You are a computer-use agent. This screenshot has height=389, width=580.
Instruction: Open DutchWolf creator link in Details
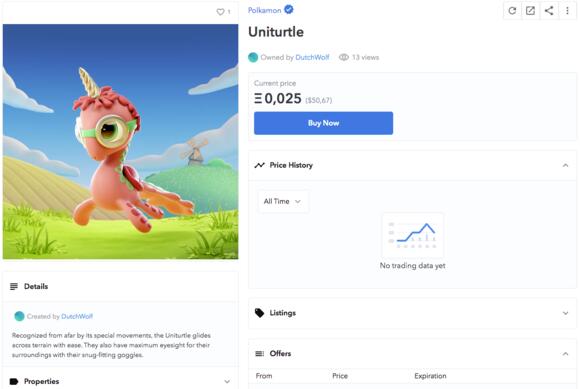click(x=77, y=316)
